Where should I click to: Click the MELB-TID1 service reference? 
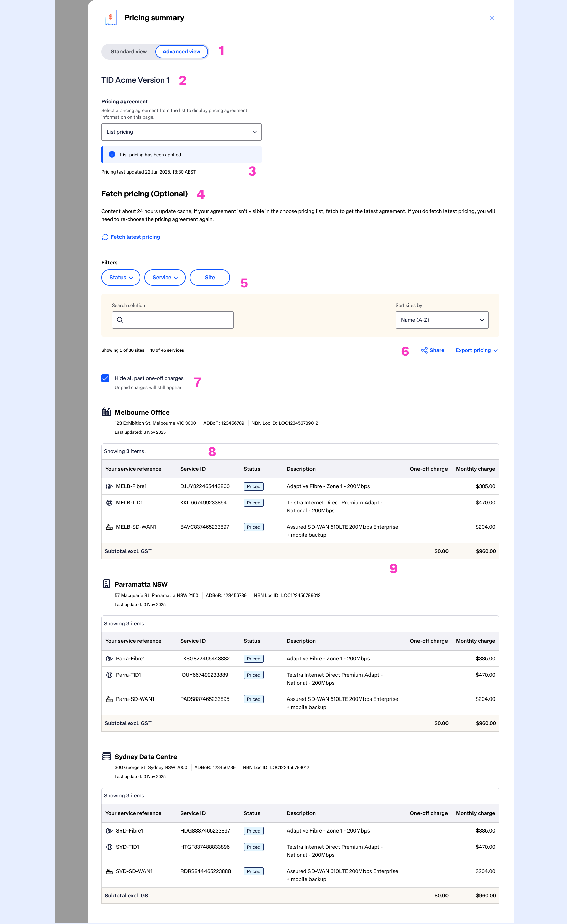coord(129,502)
